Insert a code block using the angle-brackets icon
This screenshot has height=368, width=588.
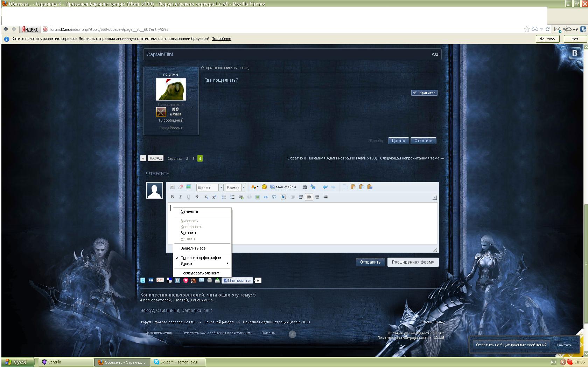click(266, 197)
